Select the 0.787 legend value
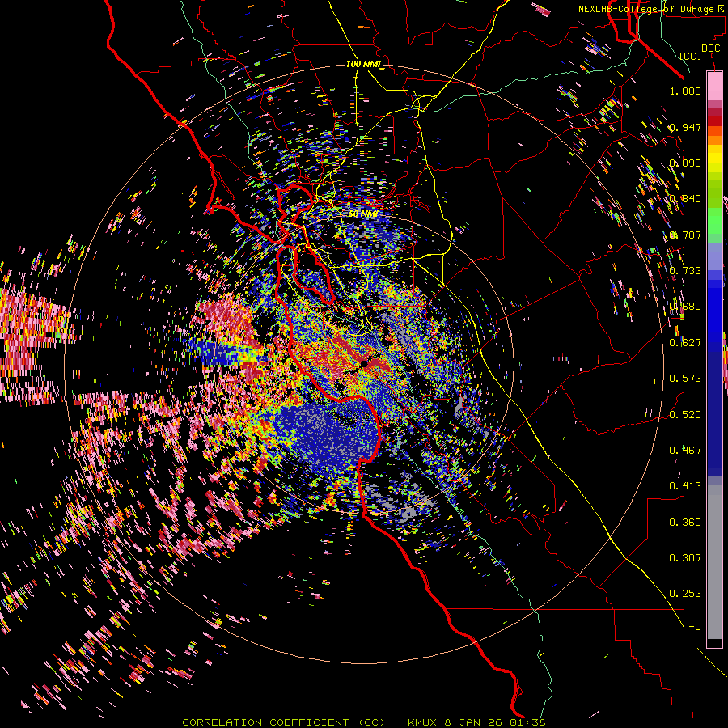Image resolution: width=728 pixels, height=728 pixels. tap(685, 235)
